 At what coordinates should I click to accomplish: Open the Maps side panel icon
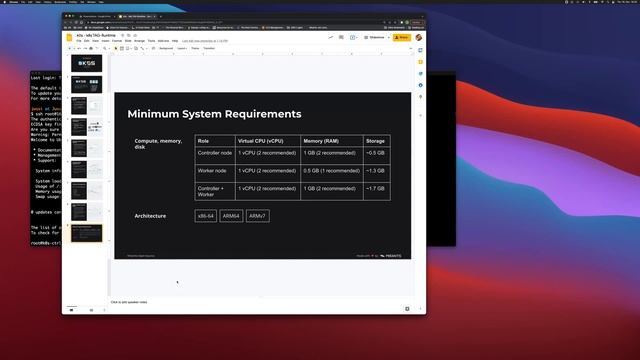[420, 97]
